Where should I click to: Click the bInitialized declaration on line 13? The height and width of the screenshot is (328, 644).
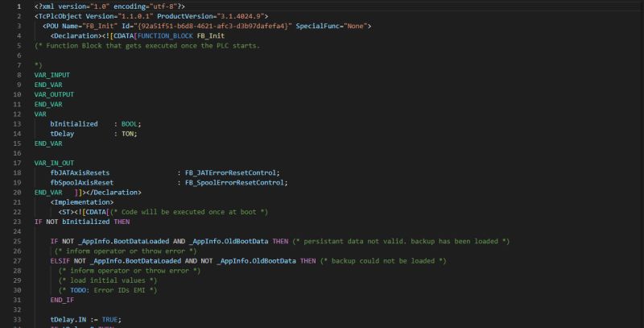(x=74, y=124)
